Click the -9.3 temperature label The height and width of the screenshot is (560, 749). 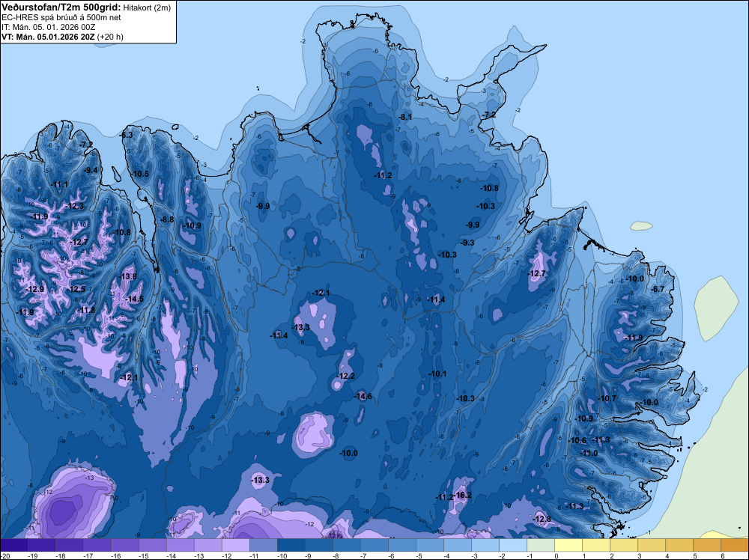467,243
